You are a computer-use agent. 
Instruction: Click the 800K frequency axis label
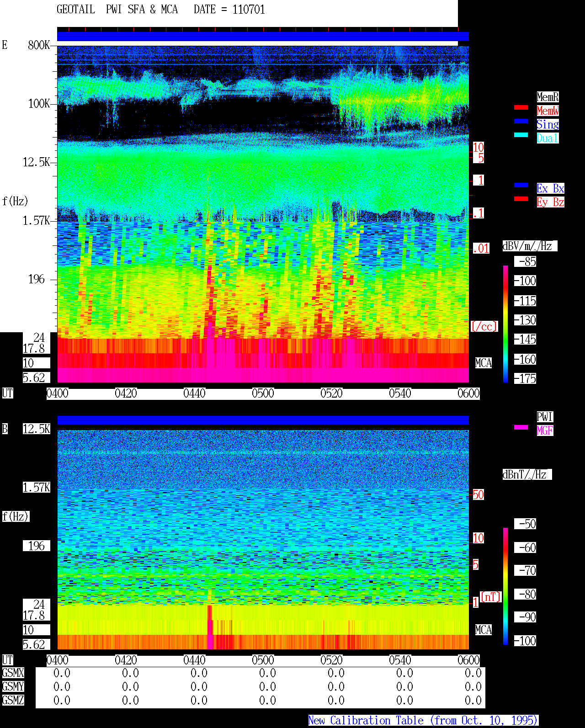(39, 45)
